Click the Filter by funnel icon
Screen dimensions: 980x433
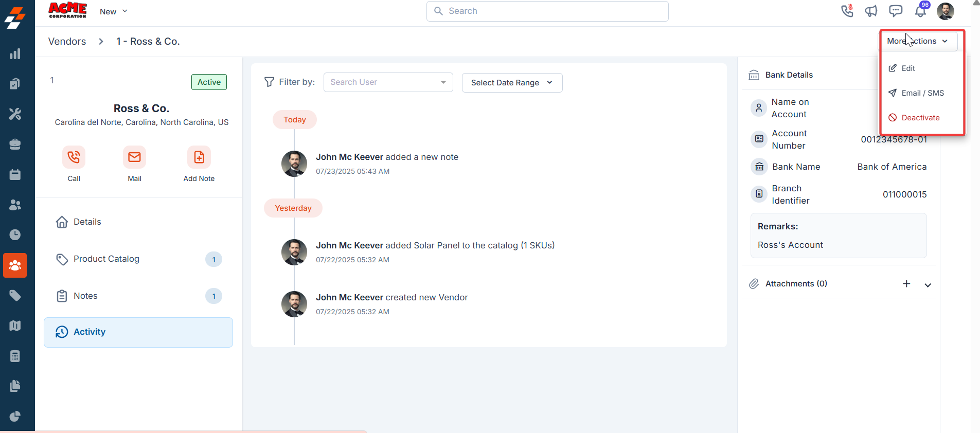pos(269,82)
